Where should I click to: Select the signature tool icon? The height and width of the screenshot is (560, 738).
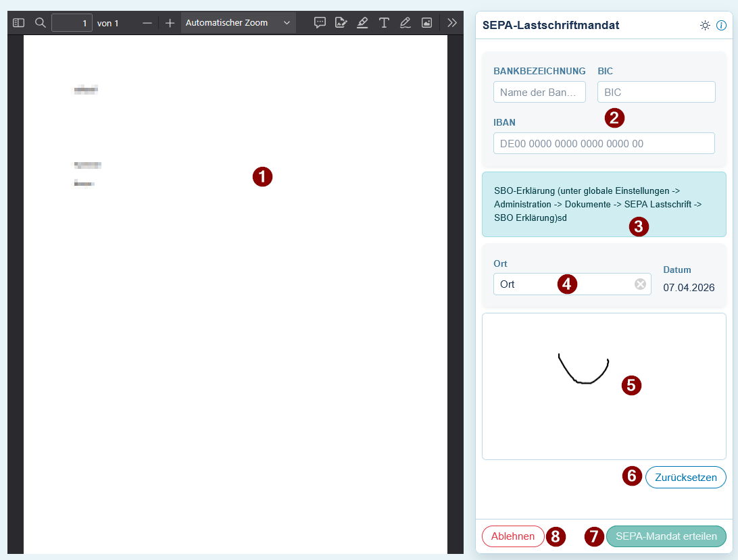(x=341, y=22)
